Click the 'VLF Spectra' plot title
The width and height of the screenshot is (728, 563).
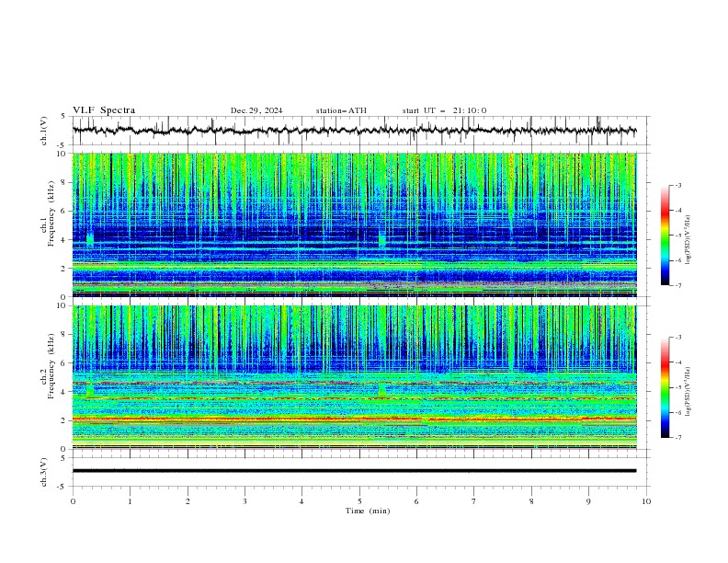tap(104, 110)
